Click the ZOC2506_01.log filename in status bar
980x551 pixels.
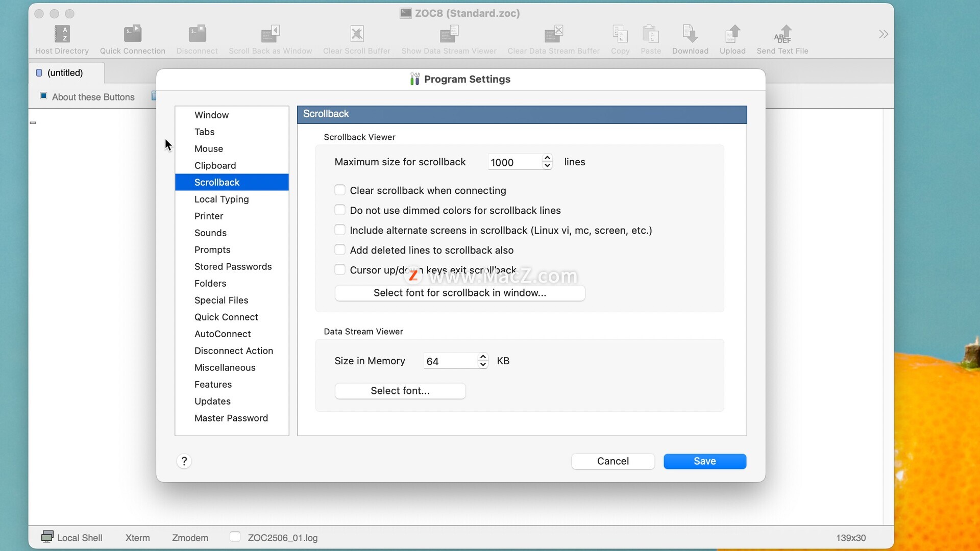283,538
